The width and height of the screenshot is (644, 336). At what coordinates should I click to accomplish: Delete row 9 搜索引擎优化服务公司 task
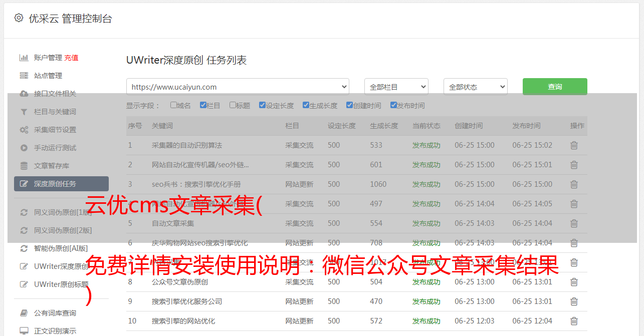[574, 301]
